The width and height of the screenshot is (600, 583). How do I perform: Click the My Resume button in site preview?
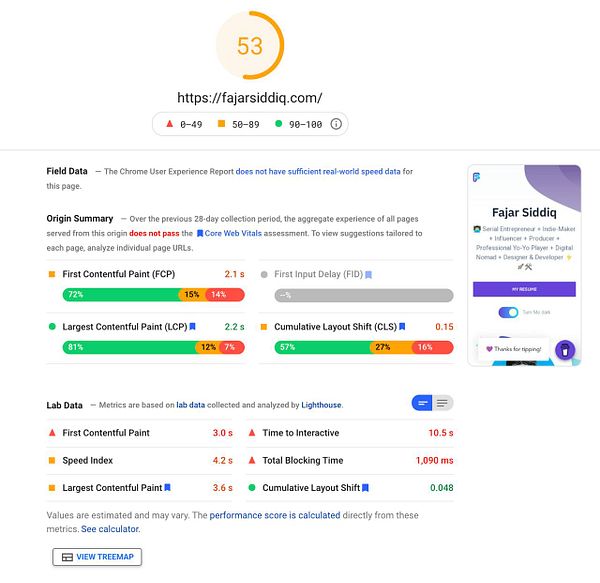point(524,289)
